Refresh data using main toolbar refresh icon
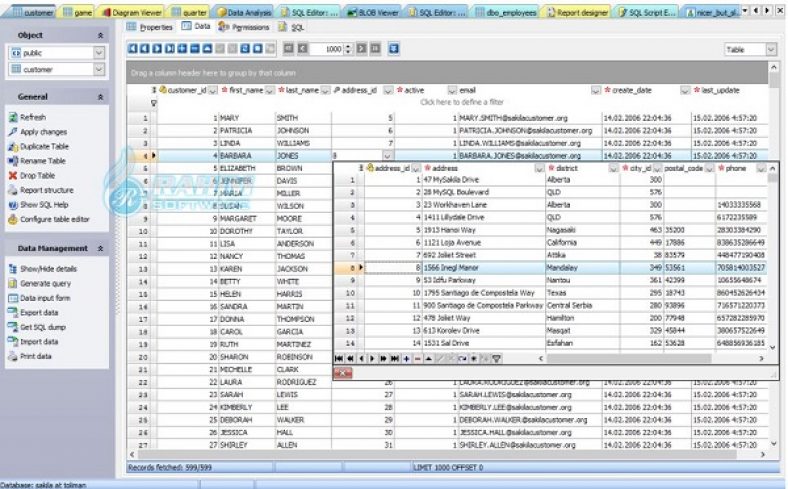Screen dimensions: 788x489 (245, 49)
